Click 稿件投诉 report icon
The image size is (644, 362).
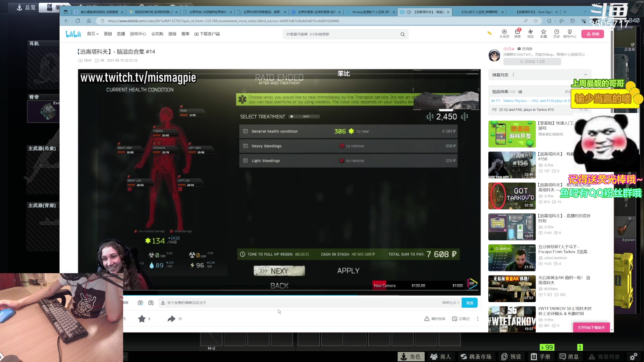(x=435, y=319)
